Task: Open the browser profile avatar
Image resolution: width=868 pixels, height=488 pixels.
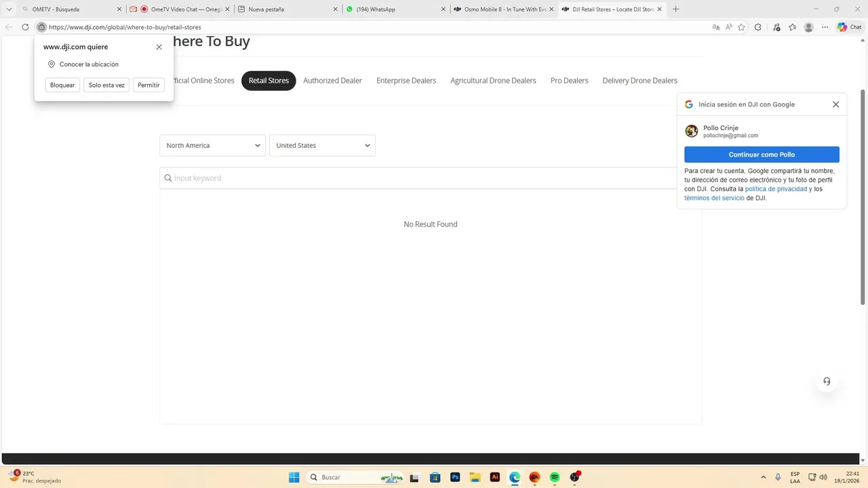Action: [x=809, y=27]
